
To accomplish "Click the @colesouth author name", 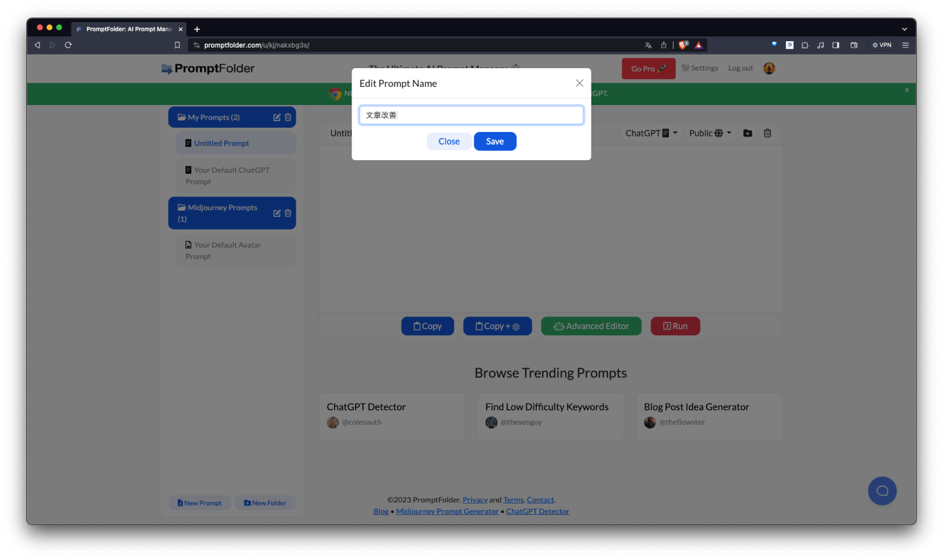I will (362, 422).
